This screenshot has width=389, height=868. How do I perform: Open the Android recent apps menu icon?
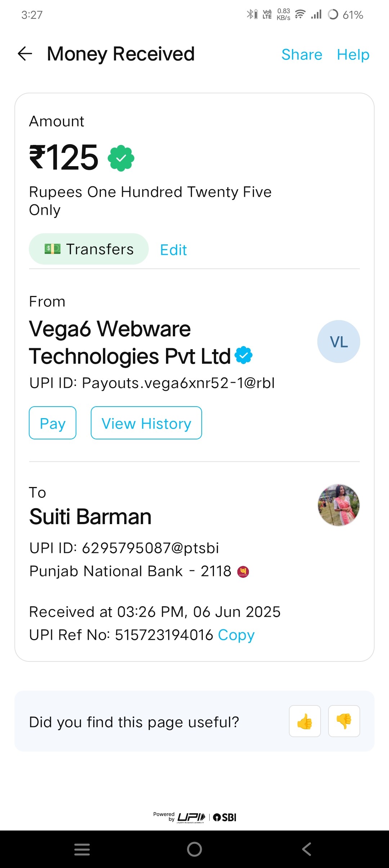82,849
